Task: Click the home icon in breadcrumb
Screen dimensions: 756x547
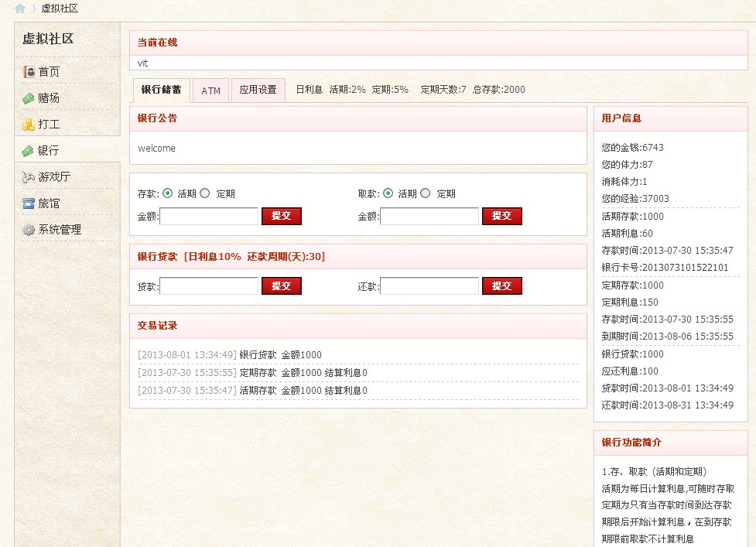Action: 20,9
